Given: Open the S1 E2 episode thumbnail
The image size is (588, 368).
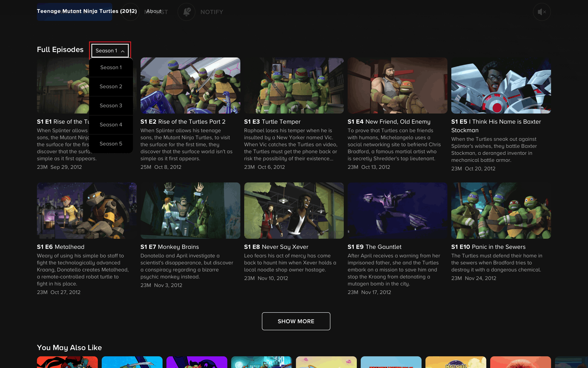Looking at the screenshot, I should point(190,85).
